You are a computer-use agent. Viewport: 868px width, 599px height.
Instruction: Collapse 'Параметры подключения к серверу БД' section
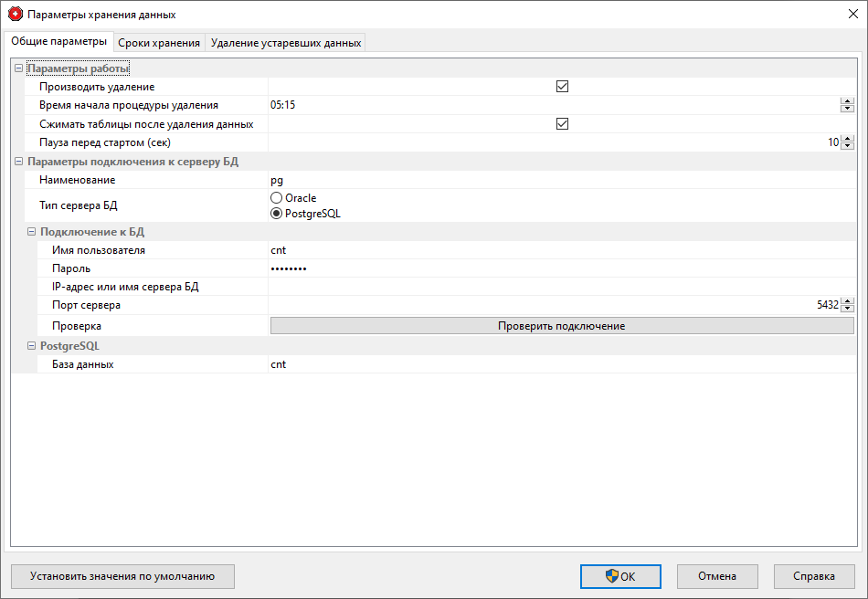[x=17, y=162]
